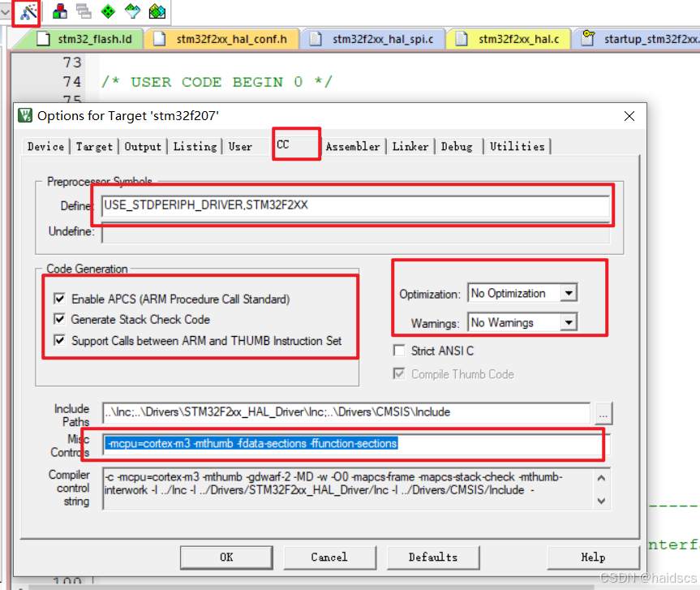Screen dimensions: 700x590
Task: Toggle Generate Stack Check Code checkbox
Action: coord(59,319)
